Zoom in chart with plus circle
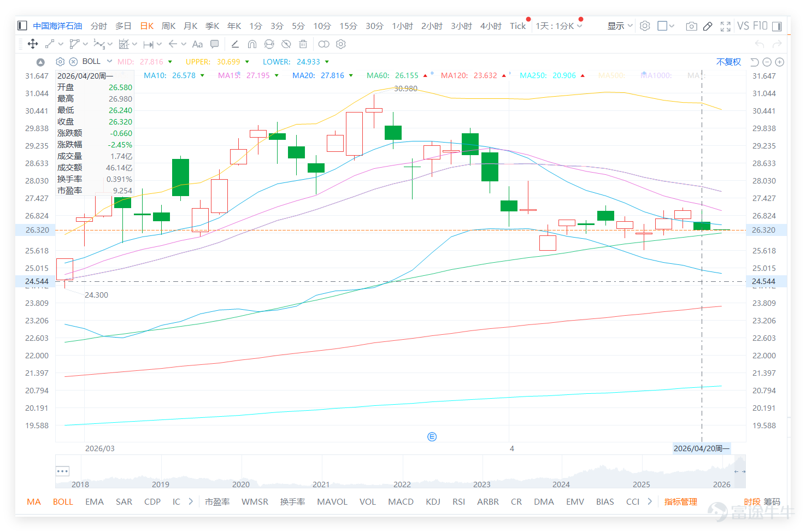This screenshot has height=532, width=806. [x=780, y=62]
